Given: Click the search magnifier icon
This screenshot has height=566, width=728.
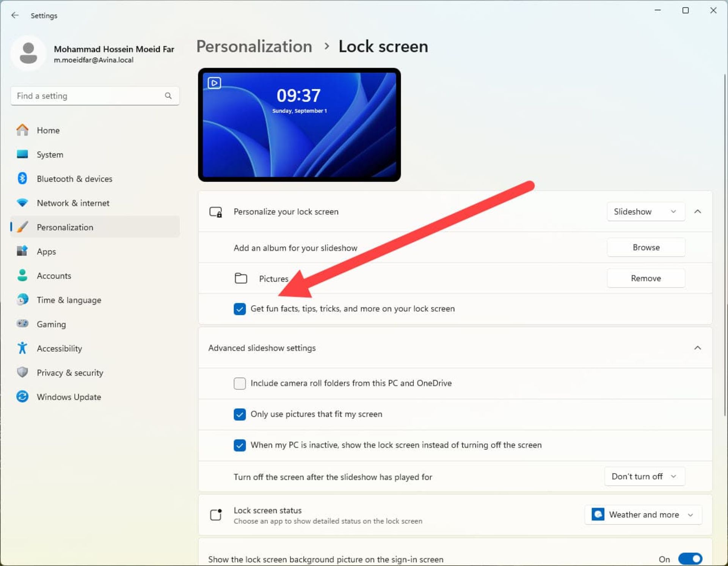Looking at the screenshot, I should tap(168, 96).
